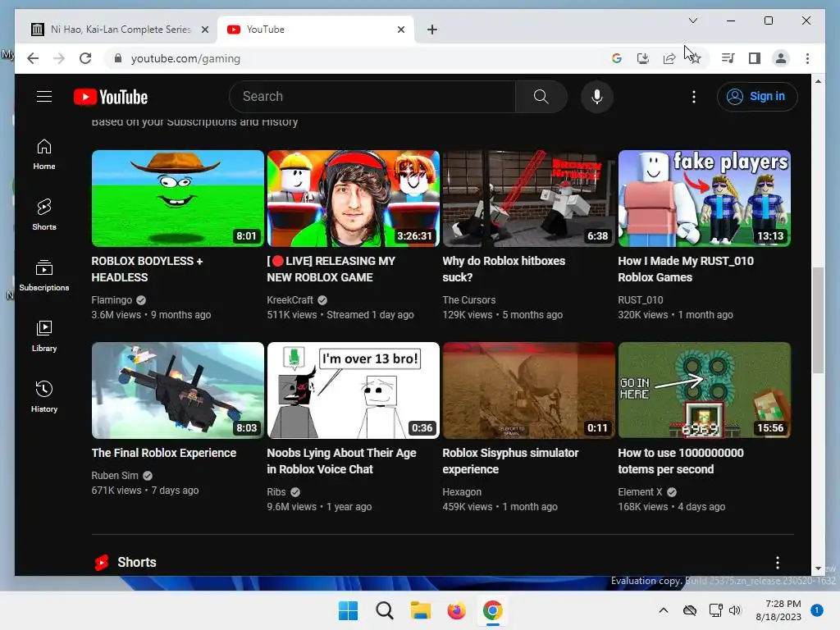Open The Final Roblox Experience thumbnail

[x=178, y=390]
